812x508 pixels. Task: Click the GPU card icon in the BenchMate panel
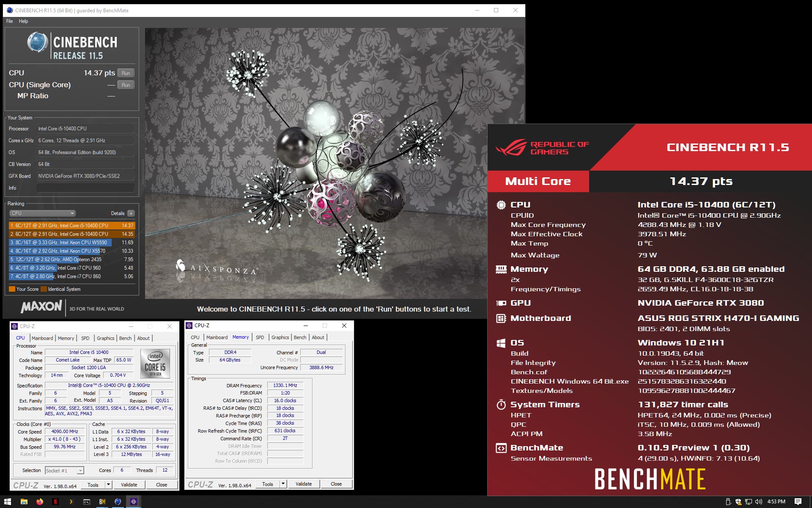click(501, 303)
